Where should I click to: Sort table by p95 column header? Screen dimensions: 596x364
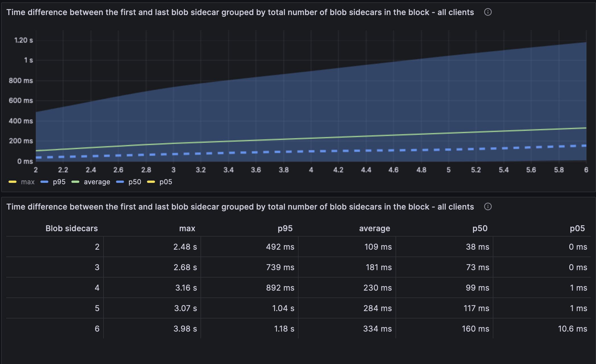coord(285,228)
